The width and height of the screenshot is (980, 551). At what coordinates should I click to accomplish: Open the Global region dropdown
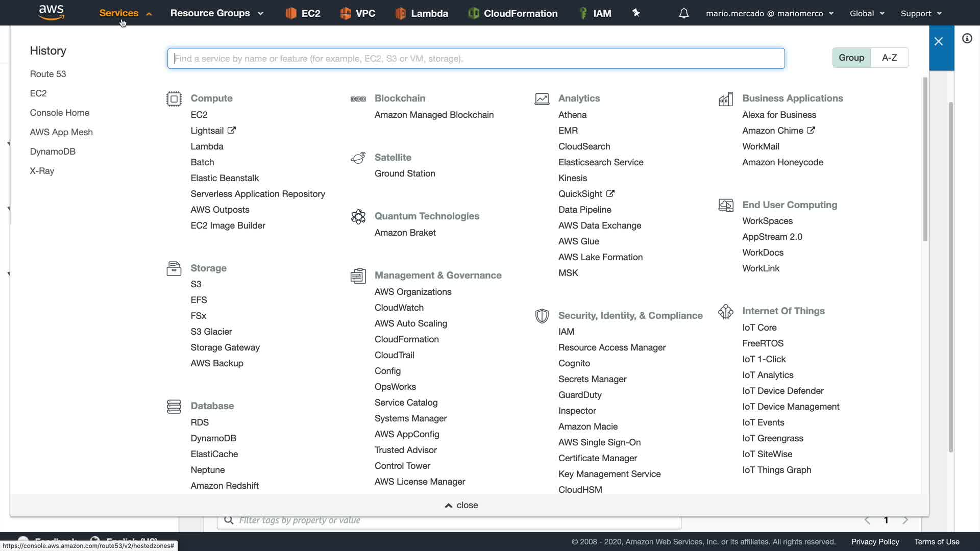[x=867, y=13]
